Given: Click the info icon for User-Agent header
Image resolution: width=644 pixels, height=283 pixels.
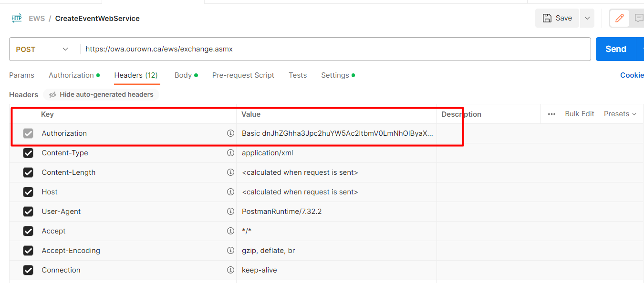Looking at the screenshot, I should pyautogui.click(x=230, y=212).
